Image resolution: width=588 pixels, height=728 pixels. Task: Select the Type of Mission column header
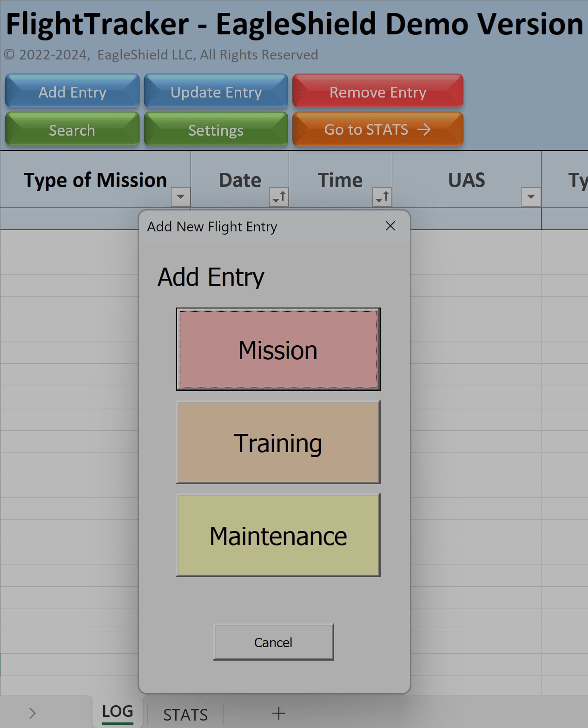tap(95, 180)
